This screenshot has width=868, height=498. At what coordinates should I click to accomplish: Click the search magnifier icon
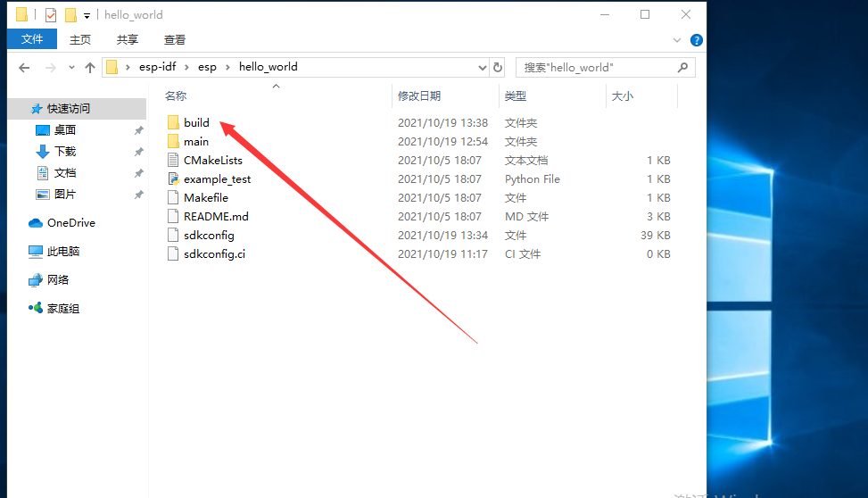pyautogui.click(x=682, y=67)
